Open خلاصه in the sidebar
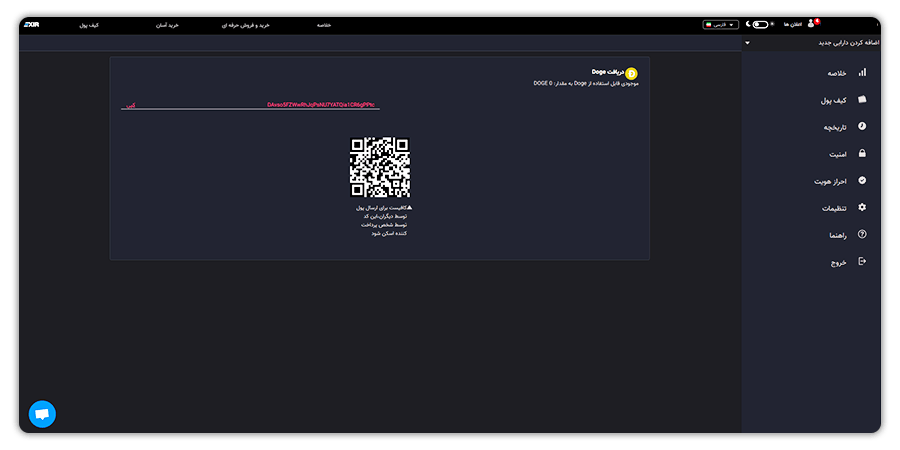 pyautogui.click(x=836, y=73)
